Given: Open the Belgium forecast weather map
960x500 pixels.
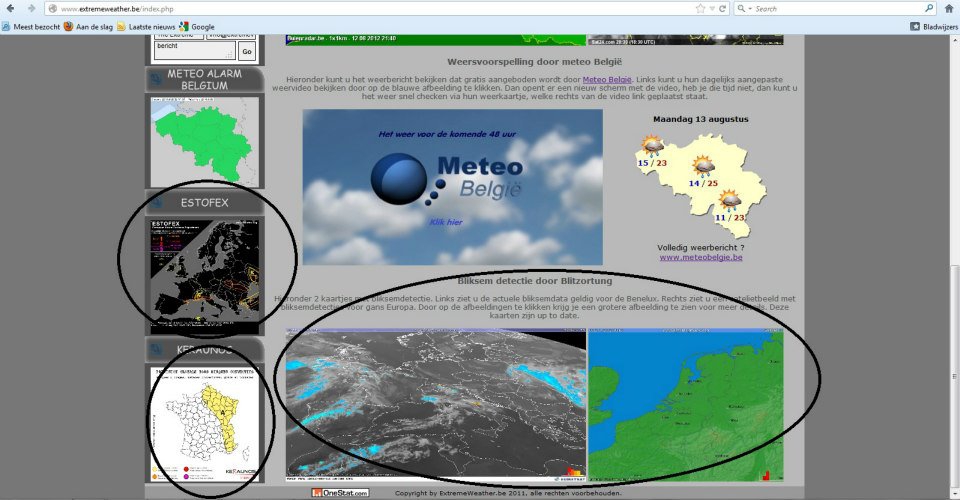Looking at the screenshot, I should (x=701, y=185).
